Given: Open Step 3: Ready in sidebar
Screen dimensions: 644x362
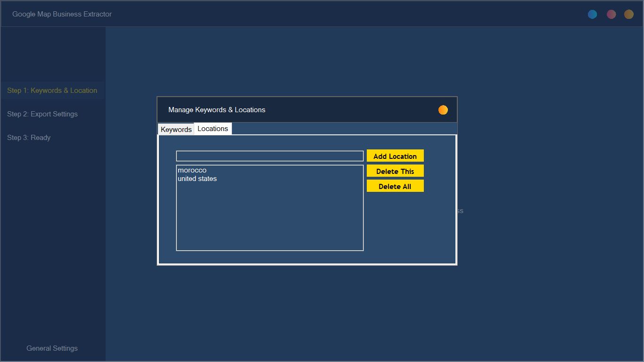Looking at the screenshot, I should (29, 138).
